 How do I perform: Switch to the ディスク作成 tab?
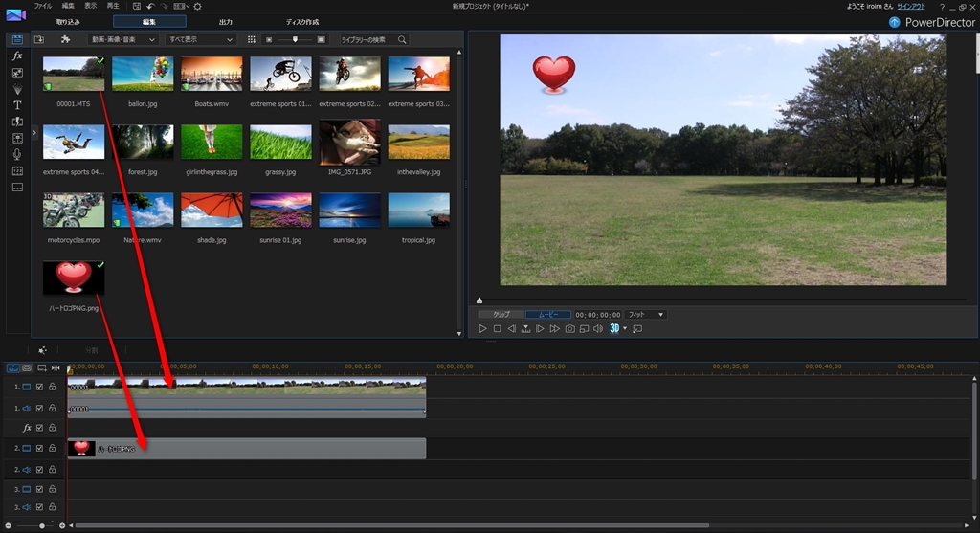click(302, 22)
